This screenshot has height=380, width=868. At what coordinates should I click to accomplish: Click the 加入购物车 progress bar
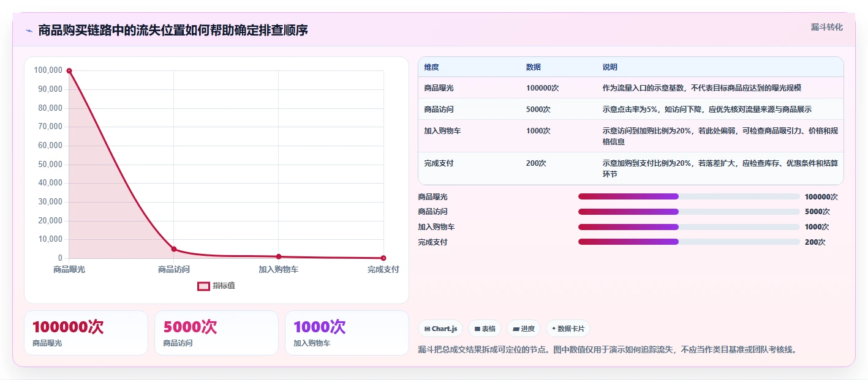tap(689, 226)
